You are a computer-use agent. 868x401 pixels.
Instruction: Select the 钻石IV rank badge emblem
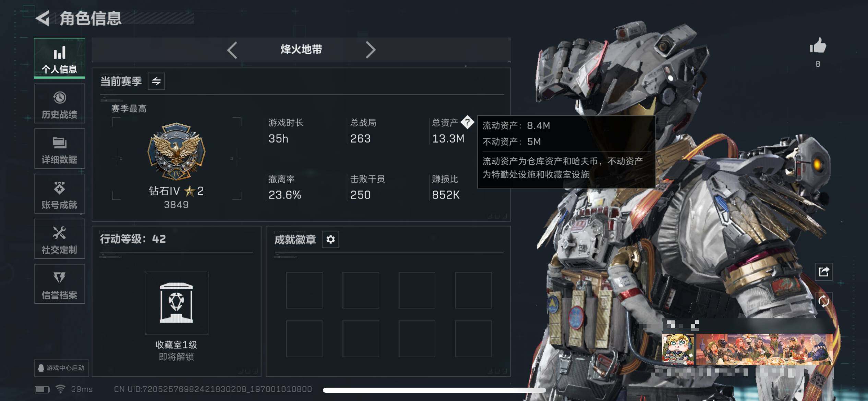click(x=176, y=152)
